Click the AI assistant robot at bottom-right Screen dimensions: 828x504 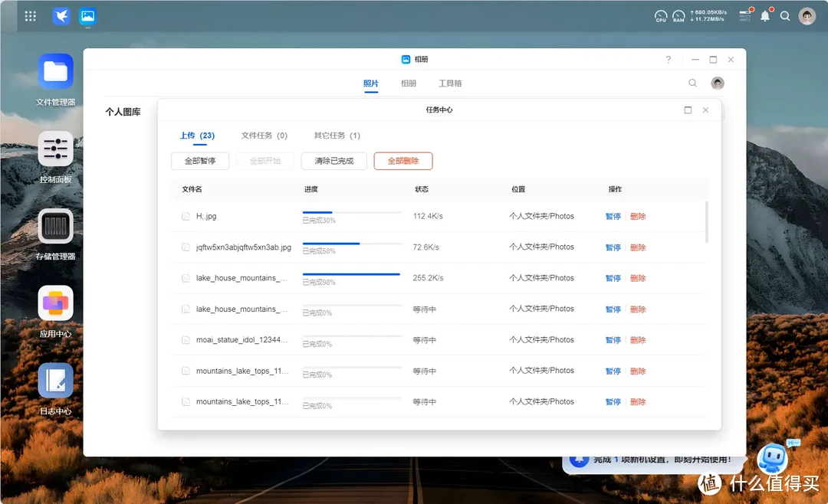[774, 458]
